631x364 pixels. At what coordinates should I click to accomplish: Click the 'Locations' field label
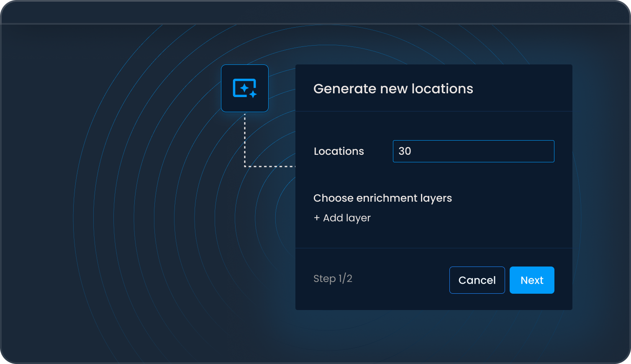[339, 151]
